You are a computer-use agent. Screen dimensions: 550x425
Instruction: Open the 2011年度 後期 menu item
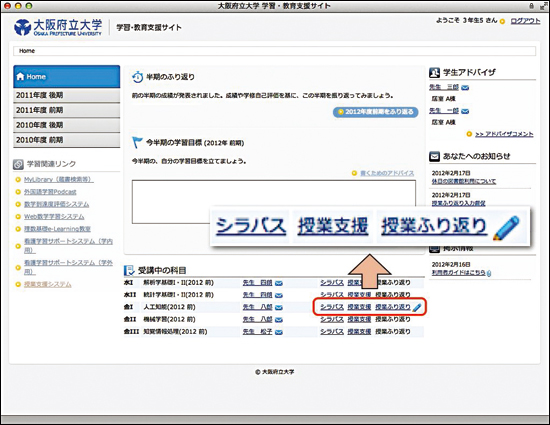pyautogui.click(x=67, y=95)
